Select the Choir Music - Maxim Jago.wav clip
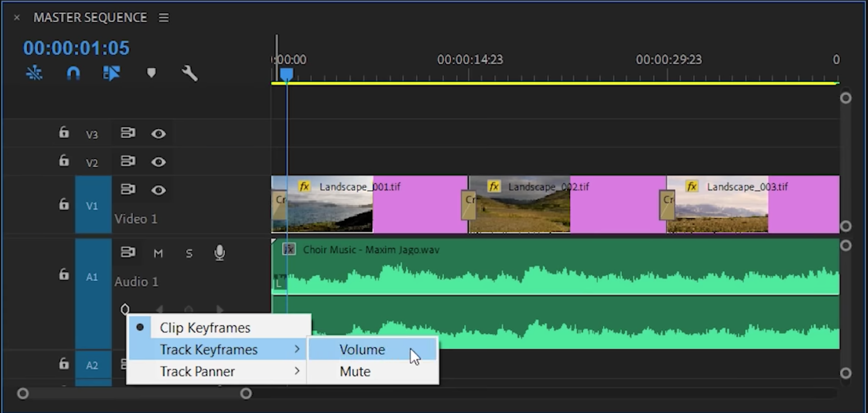This screenshot has width=868, height=413. click(556, 294)
